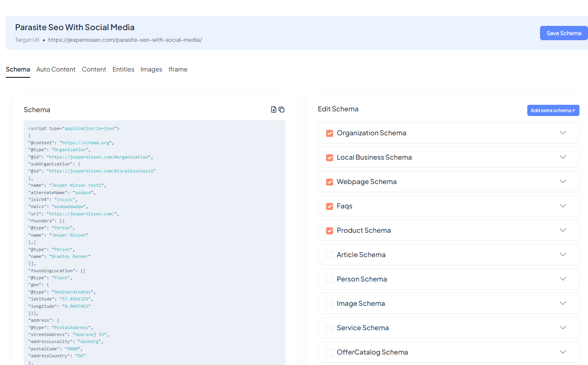Viewport: 588px width, 365px height.
Task: Check the Service Schema checkbox
Action: [330, 328]
